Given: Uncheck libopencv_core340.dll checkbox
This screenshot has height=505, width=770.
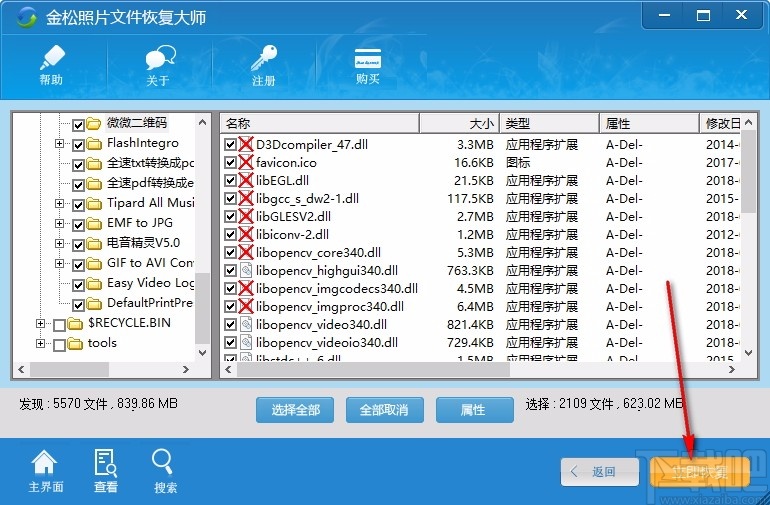Looking at the screenshot, I should coord(230,252).
